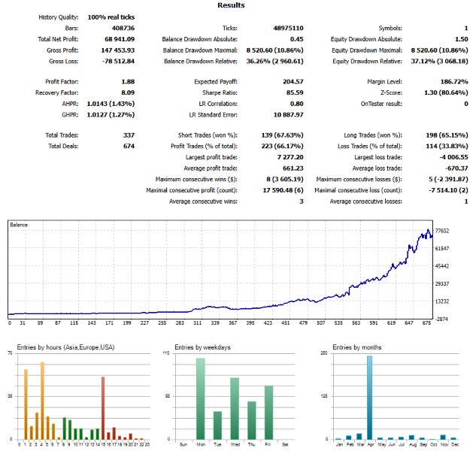
Task: Select the Gross Profit value 147 453.93
Action: (118, 50)
